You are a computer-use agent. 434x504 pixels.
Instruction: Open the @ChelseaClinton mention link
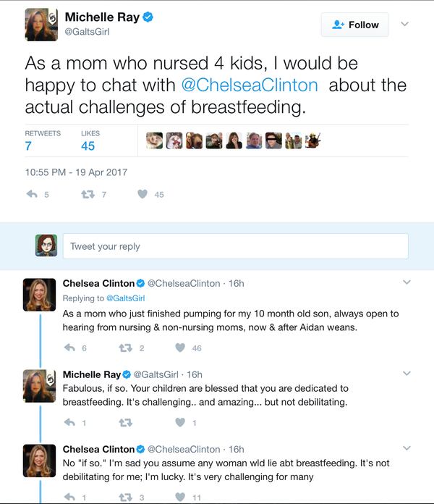click(250, 85)
